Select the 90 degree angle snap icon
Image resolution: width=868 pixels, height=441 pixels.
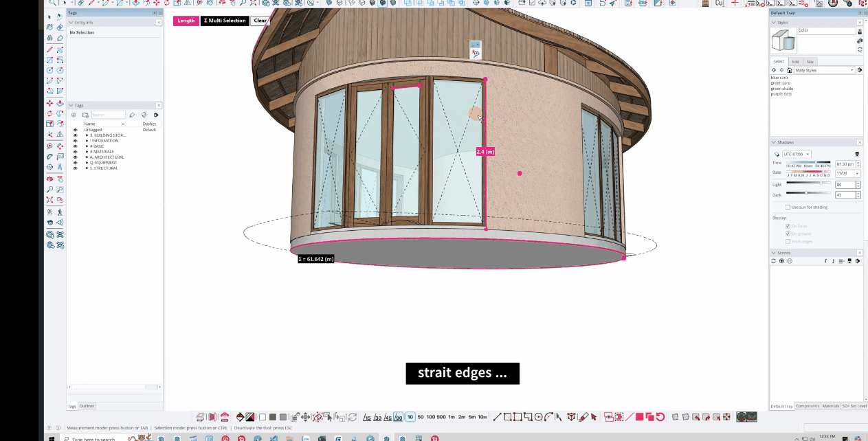point(399,417)
